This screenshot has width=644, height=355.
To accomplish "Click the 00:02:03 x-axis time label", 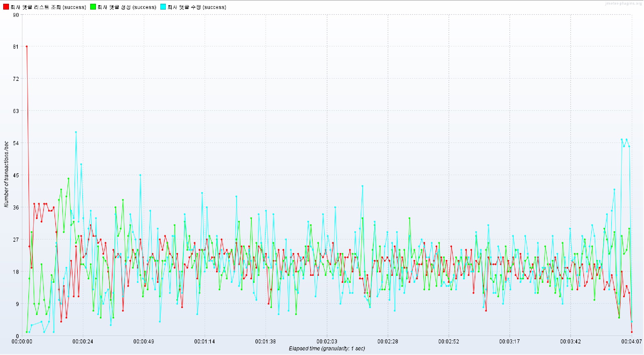I will pyautogui.click(x=327, y=342).
